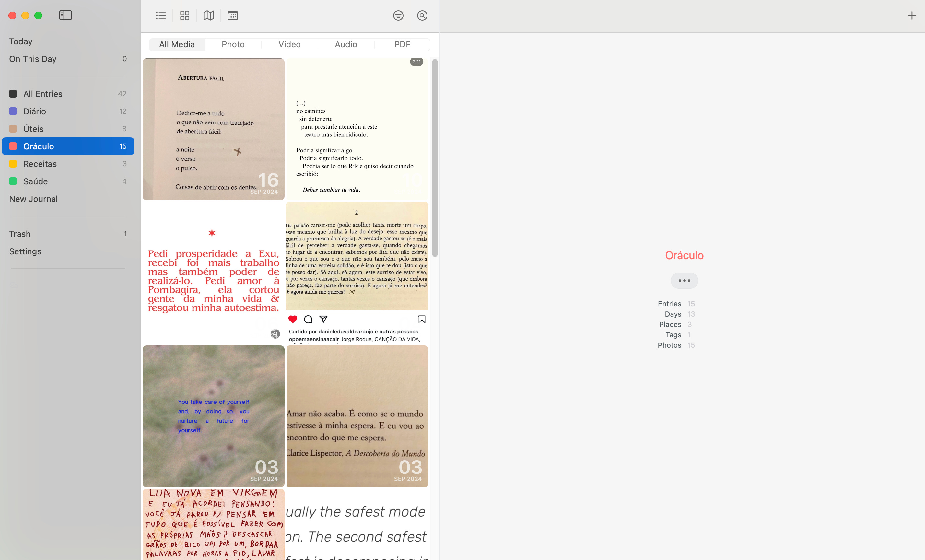Click the Trash count 1
925x560 pixels.
pos(125,234)
